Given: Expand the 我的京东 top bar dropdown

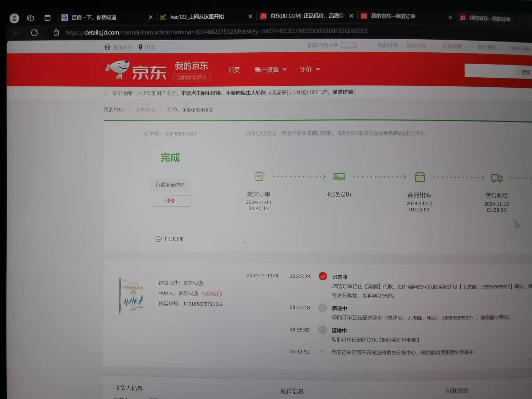Looking at the screenshot, I should (420, 46).
